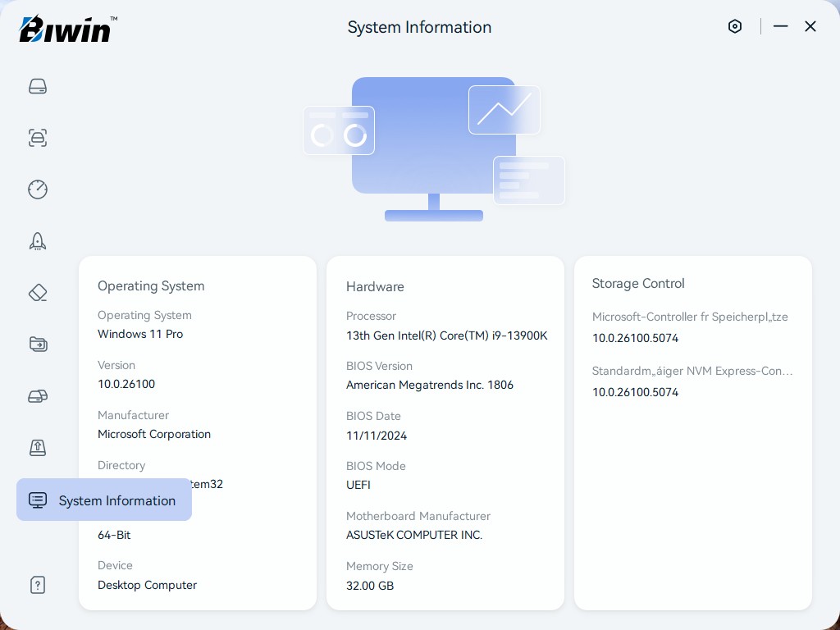Click the Microsoft-Controller storage entry

(689, 317)
